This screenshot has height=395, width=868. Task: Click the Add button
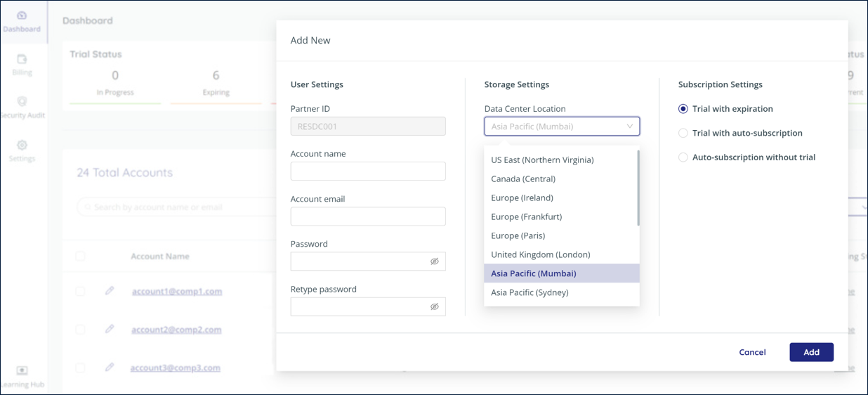click(x=811, y=352)
